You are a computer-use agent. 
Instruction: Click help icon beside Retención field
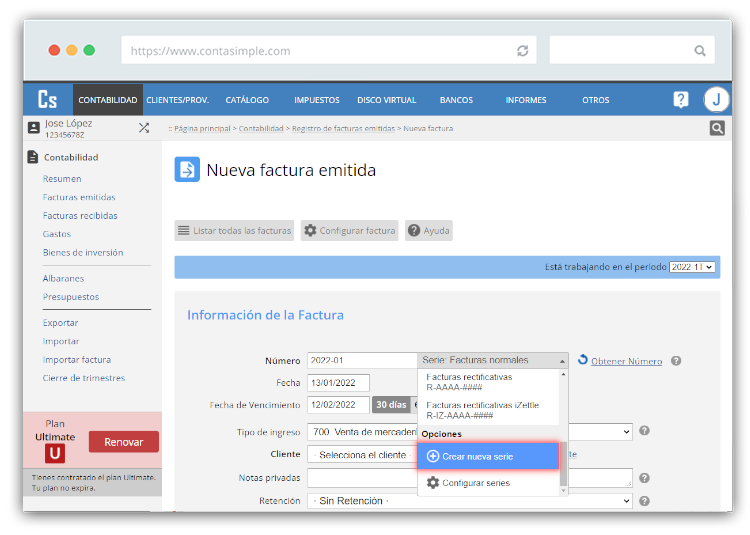click(x=644, y=501)
